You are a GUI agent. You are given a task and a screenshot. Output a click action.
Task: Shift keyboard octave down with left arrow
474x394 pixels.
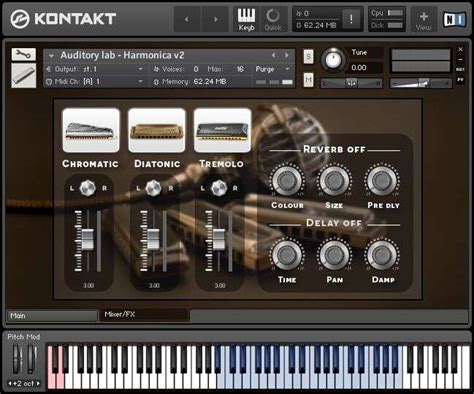10,384
